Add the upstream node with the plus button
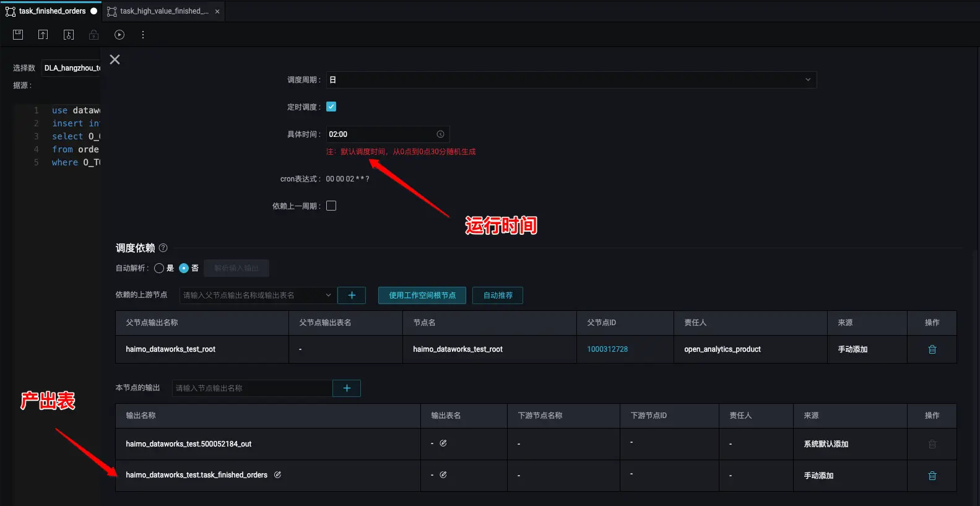The height and width of the screenshot is (506, 980). (352, 295)
